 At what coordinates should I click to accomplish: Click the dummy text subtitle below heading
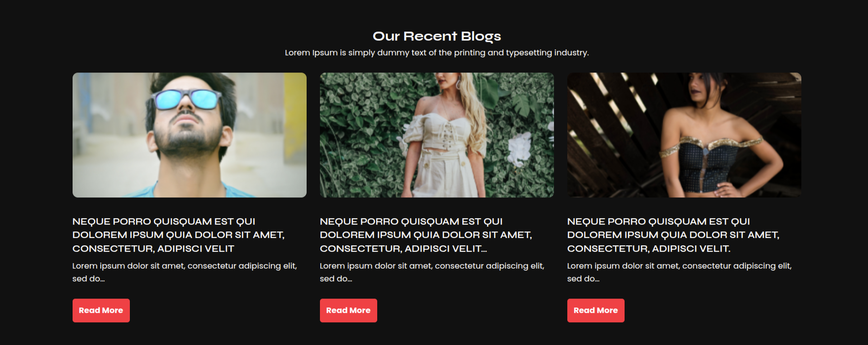pyautogui.click(x=437, y=52)
